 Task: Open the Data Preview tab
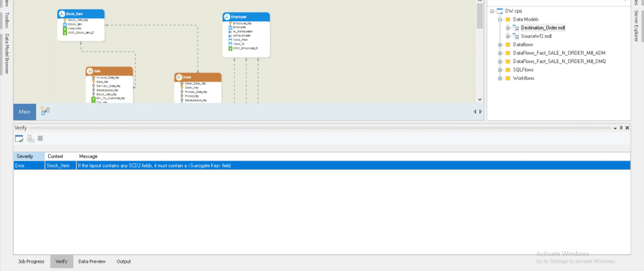(92, 261)
